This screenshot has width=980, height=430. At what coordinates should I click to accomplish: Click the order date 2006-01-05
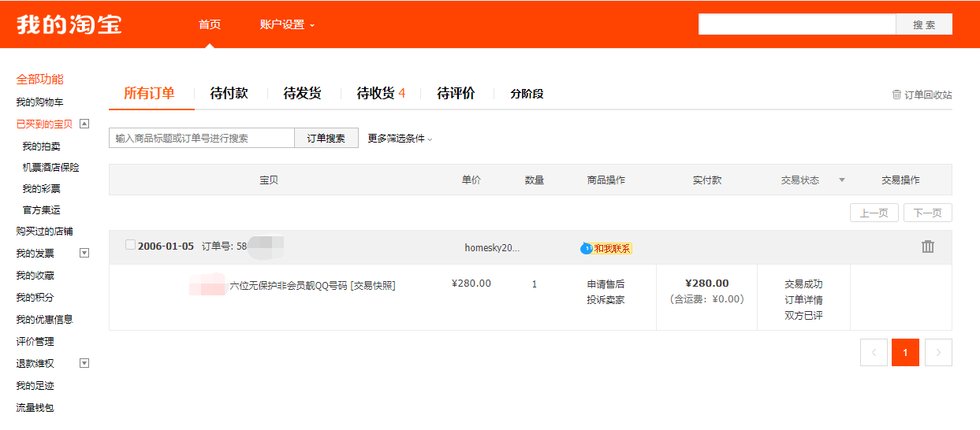[166, 246]
